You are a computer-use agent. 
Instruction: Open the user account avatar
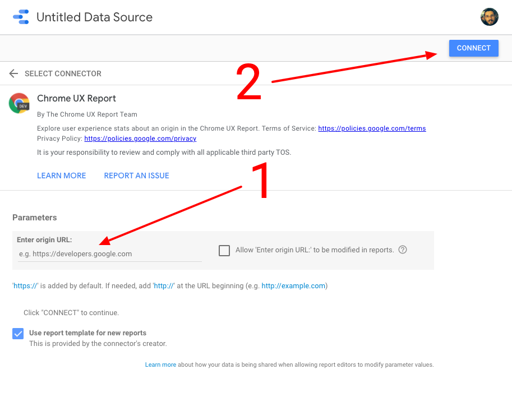click(x=489, y=17)
